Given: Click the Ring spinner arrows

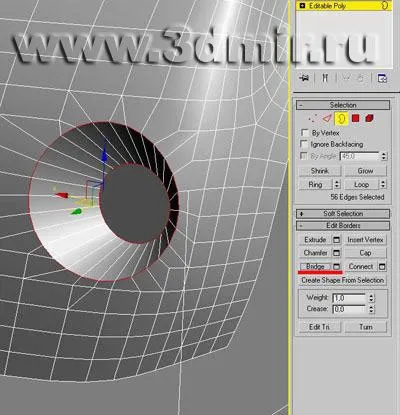Looking at the screenshot, I should [337, 184].
